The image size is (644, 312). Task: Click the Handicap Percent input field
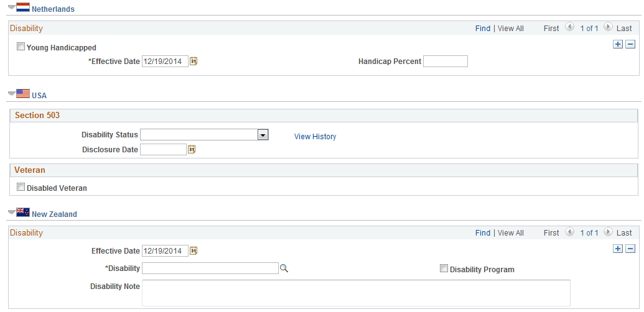click(x=446, y=62)
